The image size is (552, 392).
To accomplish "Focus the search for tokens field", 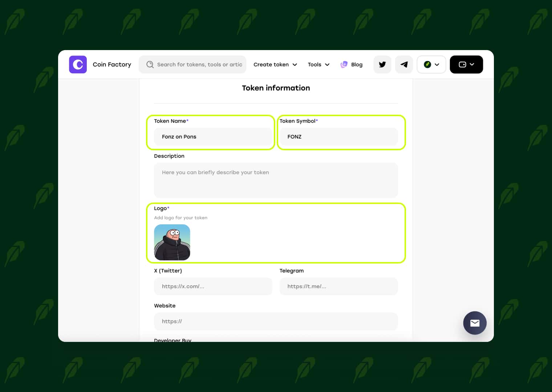I will pyautogui.click(x=192, y=65).
